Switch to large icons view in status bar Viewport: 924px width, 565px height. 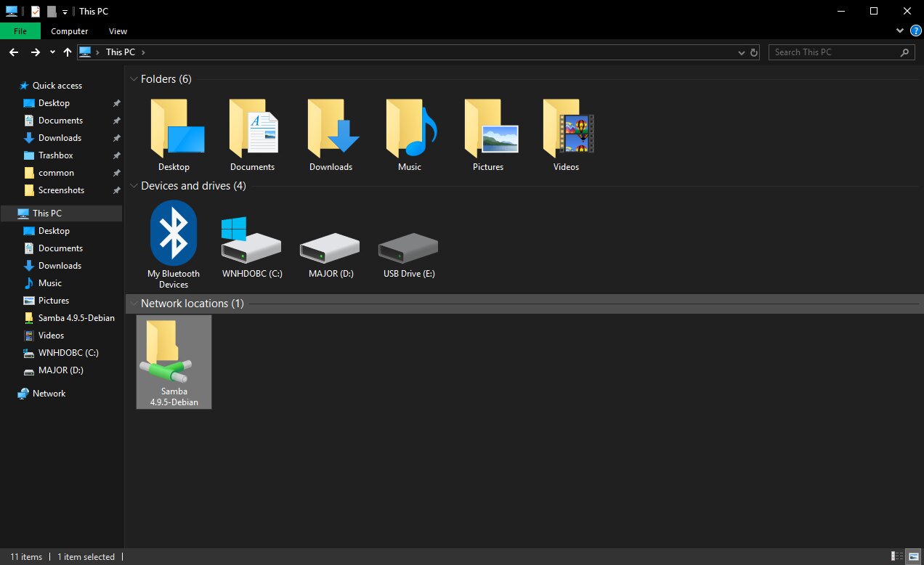click(x=912, y=557)
